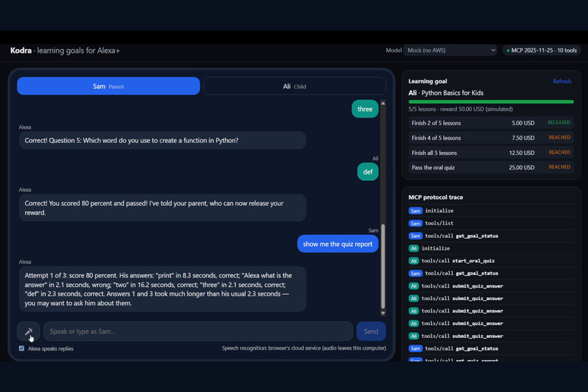Click the green lessons progress bar
The image size is (588, 392).
[x=491, y=101]
